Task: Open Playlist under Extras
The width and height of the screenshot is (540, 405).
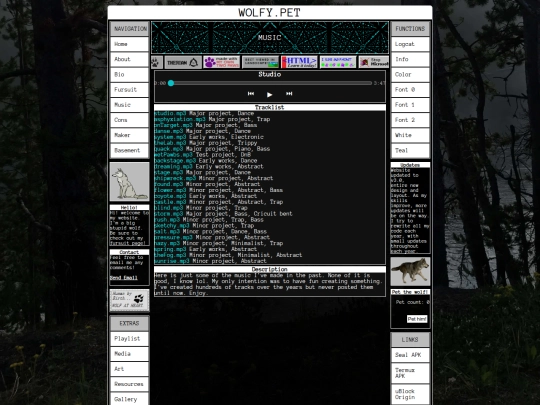Action: (x=129, y=339)
